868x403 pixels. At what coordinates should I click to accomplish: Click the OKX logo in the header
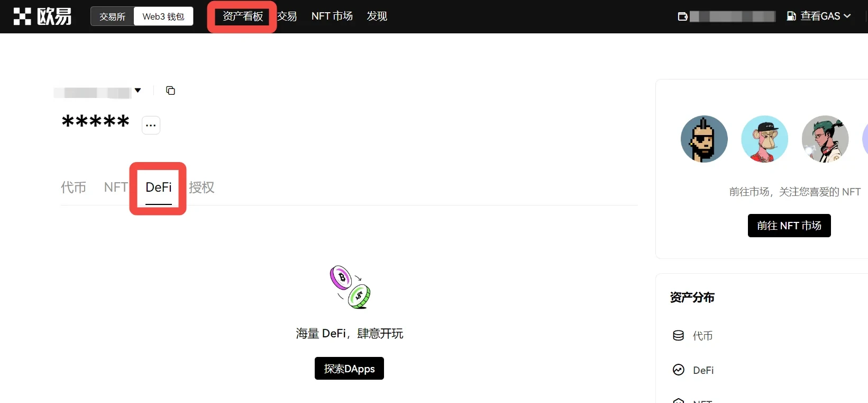pos(42,16)
